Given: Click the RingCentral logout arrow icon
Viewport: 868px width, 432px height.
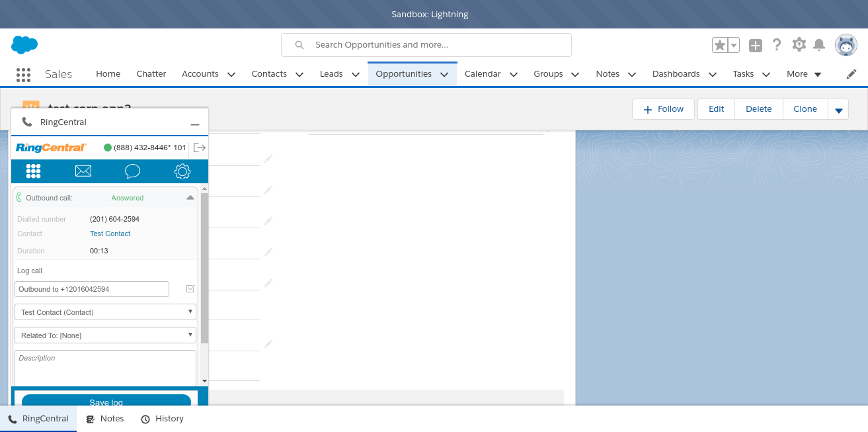Looking at the screenshot, I should 199,148.
